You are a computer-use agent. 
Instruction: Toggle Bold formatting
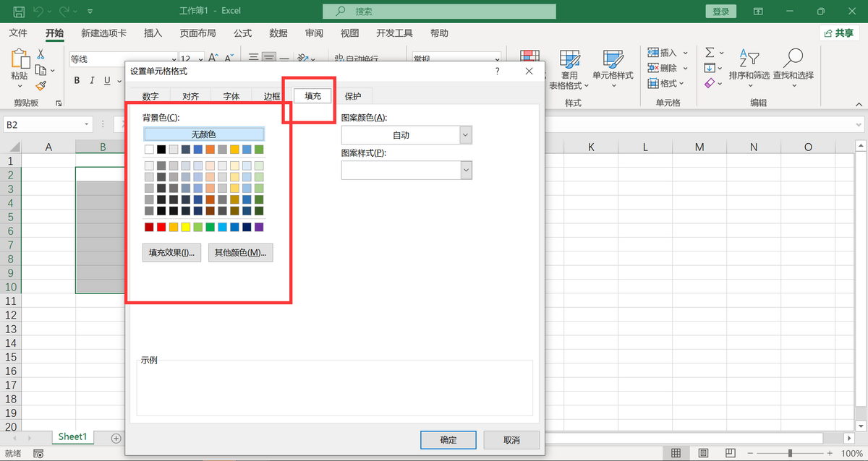point(76,80)
